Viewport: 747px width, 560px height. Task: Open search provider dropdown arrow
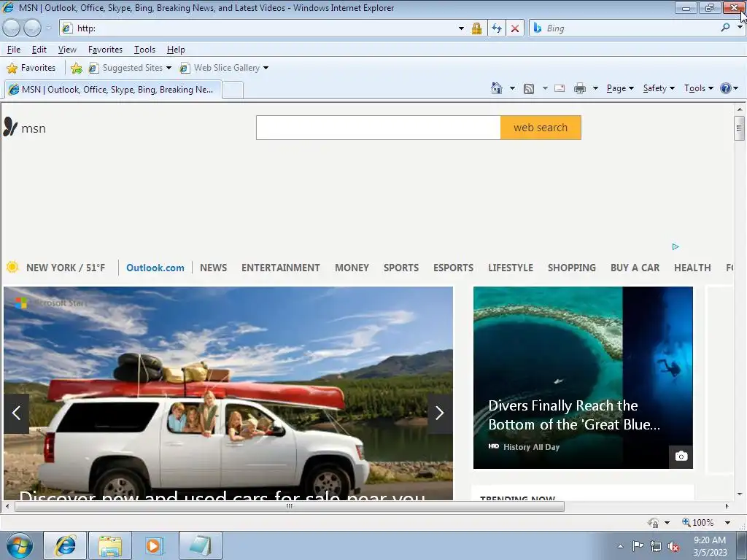click(740, 28)
